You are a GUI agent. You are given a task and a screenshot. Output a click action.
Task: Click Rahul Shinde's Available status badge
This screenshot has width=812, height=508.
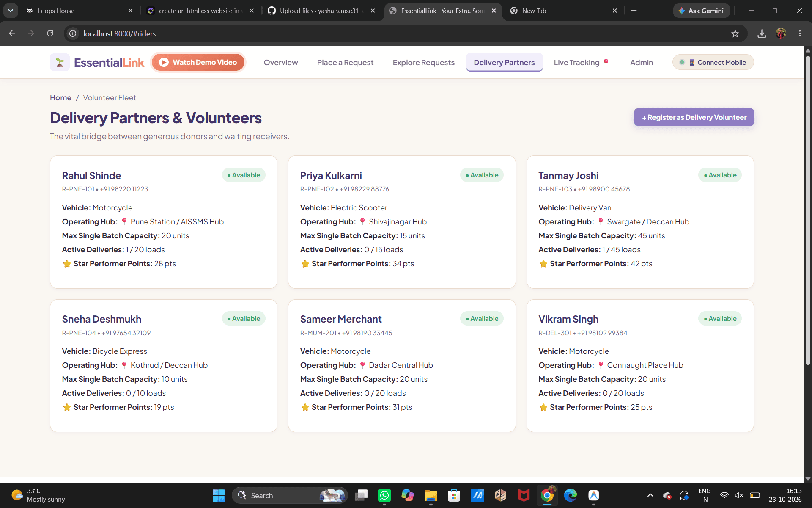244,175
